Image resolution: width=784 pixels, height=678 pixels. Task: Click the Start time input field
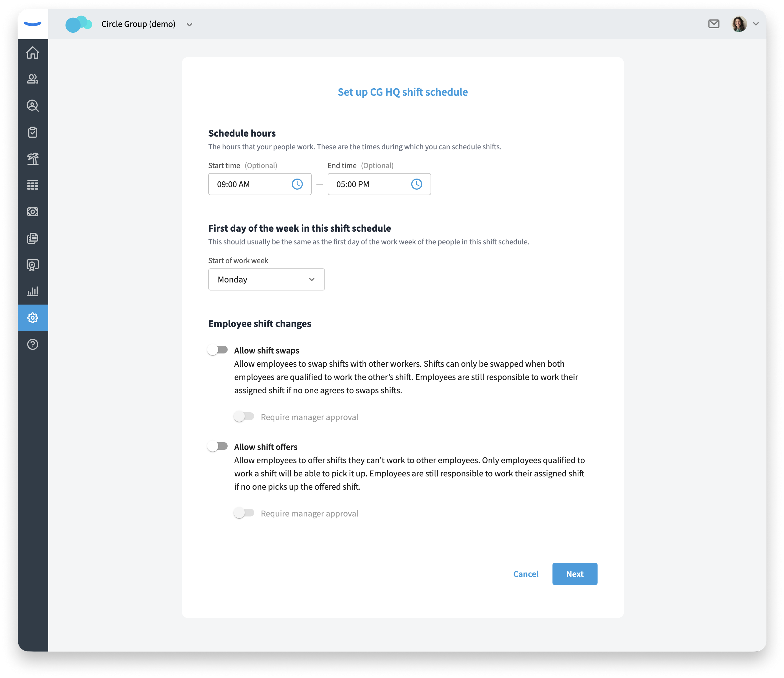click(260, 184)
